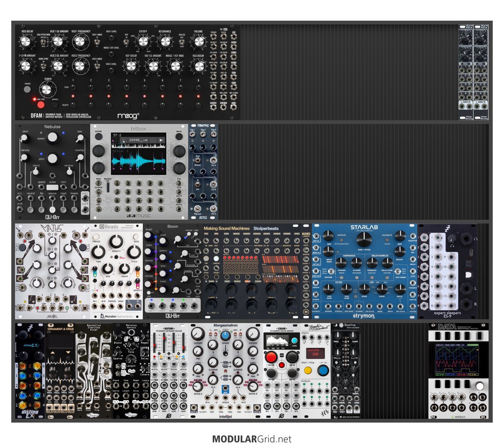Image resolution: width=504 pixels, height=447 pixels.
Task: Click the DFAM ADVANCE button
Action: 55,104
